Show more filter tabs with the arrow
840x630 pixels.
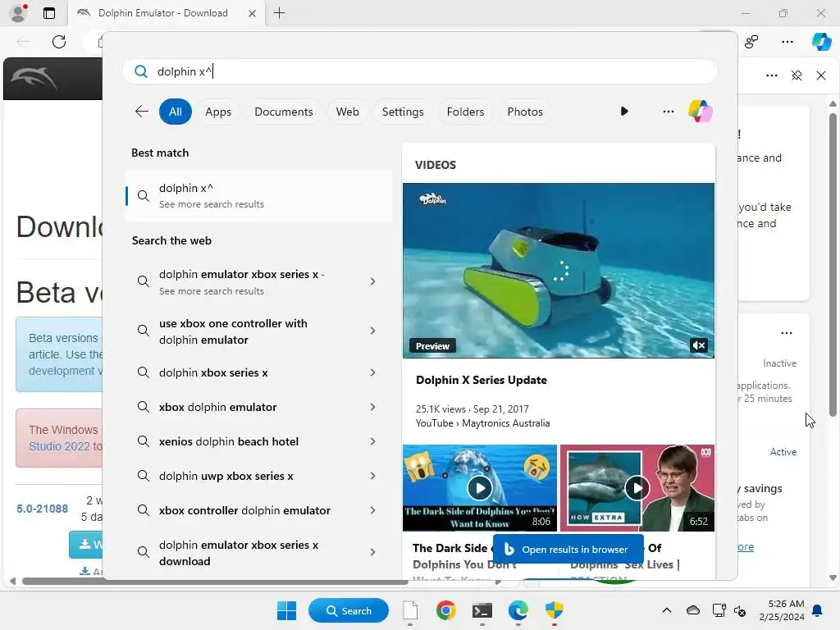point(624,112)
